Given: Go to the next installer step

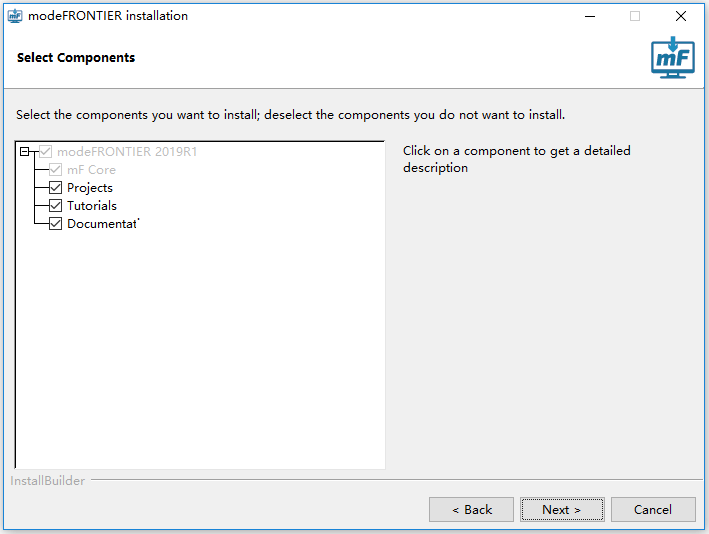Looking at the screenshot, I should click(x=562, y=510).
